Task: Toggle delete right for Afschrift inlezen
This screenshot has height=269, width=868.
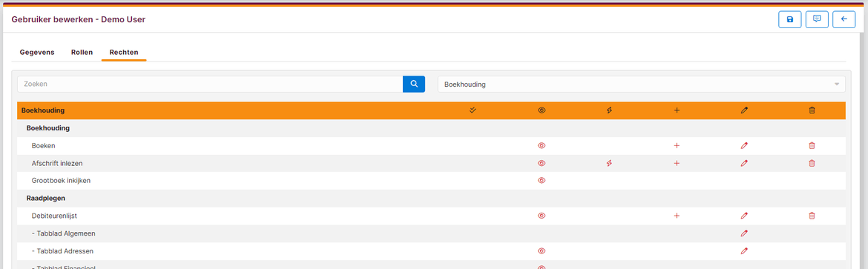Action: 812,163
